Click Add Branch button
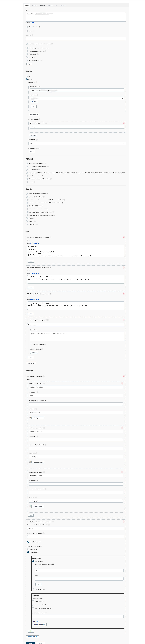This screenshot has height=644, width=145. coord(33,135)
